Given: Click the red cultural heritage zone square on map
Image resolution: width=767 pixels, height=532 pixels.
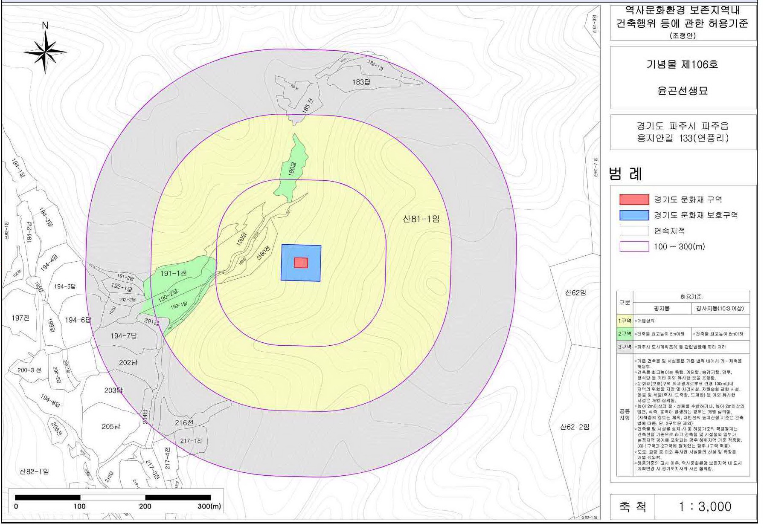Looking at the screenshot, I should click(x=301, y=263).
